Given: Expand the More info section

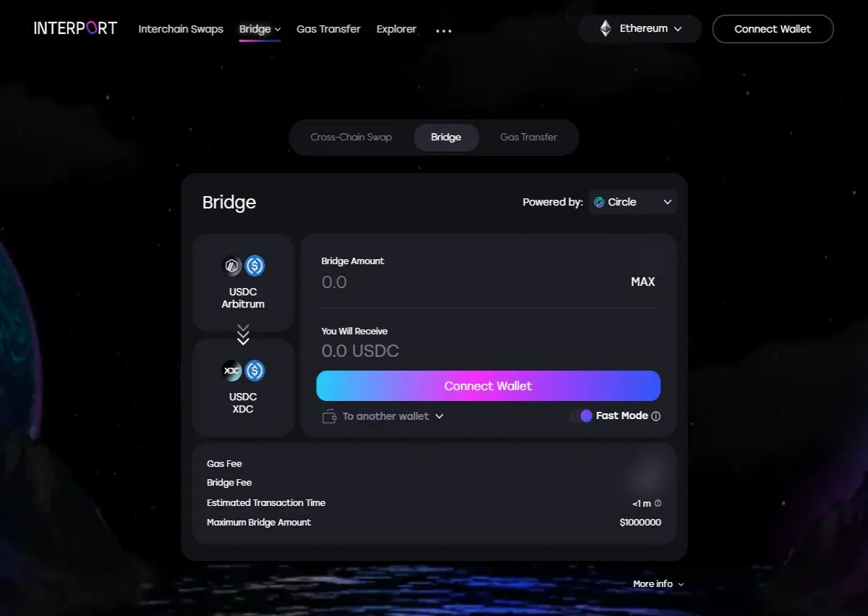Looking at the screenshot, I should [658, 584].
